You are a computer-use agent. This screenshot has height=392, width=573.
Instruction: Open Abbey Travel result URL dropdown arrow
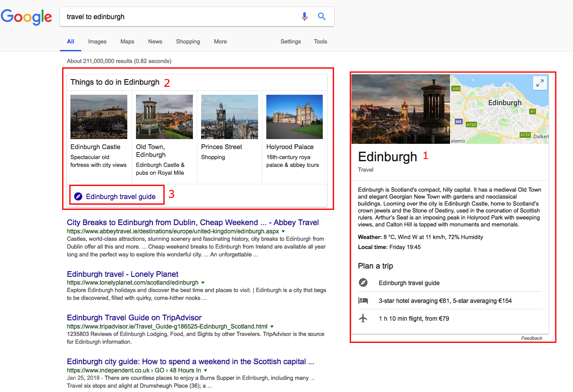click(x=283, y=232)
